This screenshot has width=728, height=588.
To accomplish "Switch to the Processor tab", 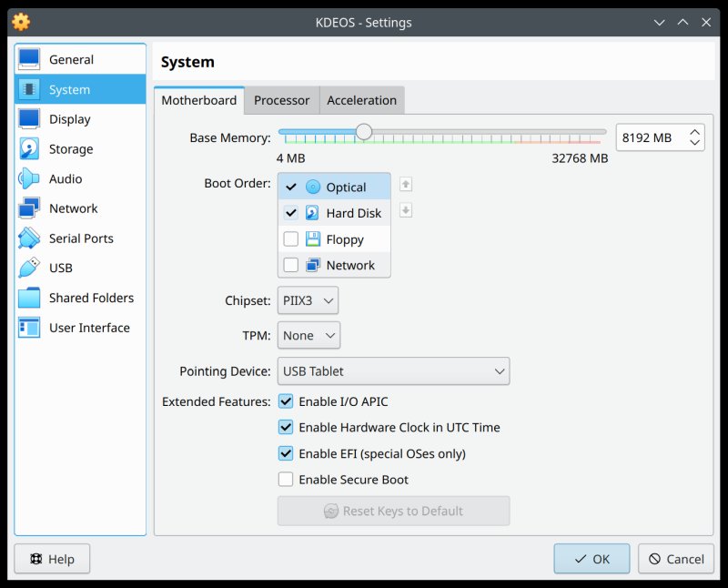I will 281,100.
